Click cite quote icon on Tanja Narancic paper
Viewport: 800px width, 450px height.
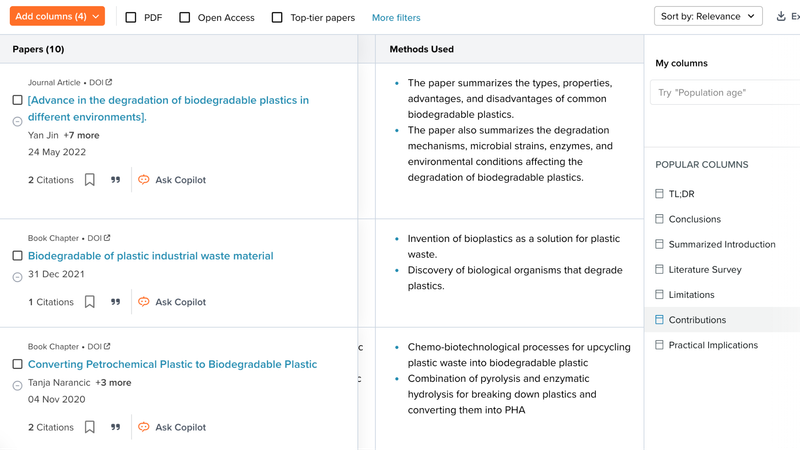[x=115, y=427]
